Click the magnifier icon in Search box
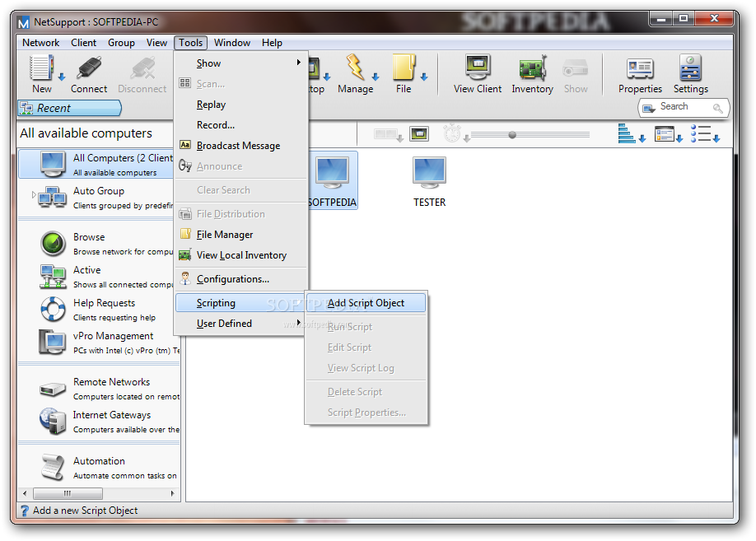This screenshot has height=541, width=756. 717,108
